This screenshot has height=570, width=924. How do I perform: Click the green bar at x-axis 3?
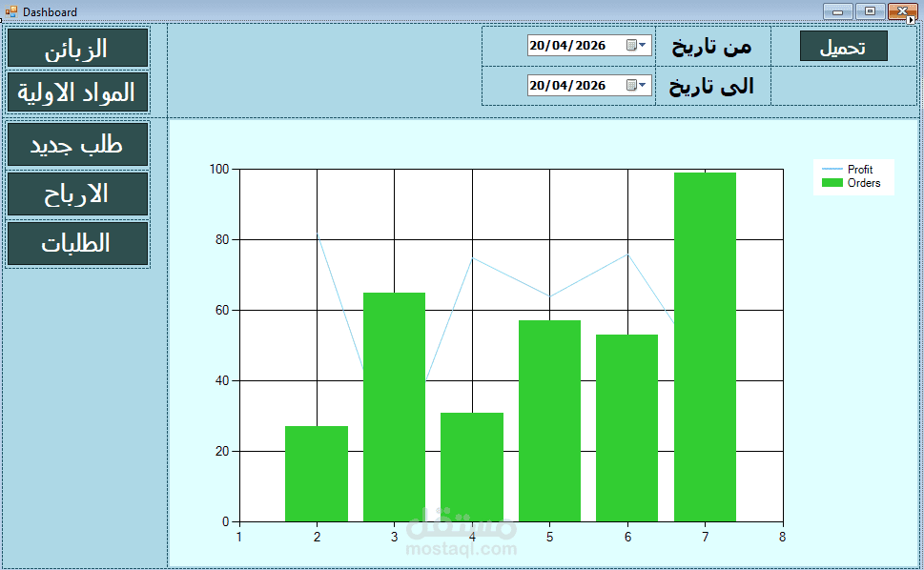pos(394,407)
